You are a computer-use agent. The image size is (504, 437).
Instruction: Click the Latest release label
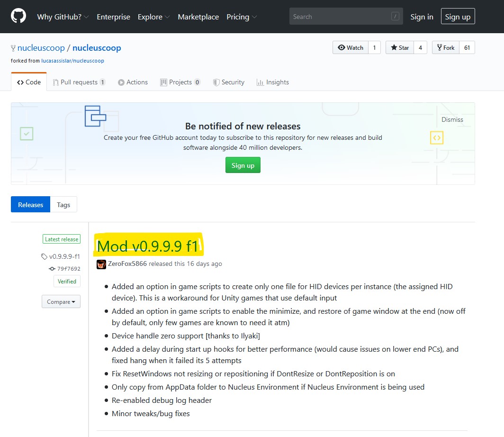(x=62, y=239)
